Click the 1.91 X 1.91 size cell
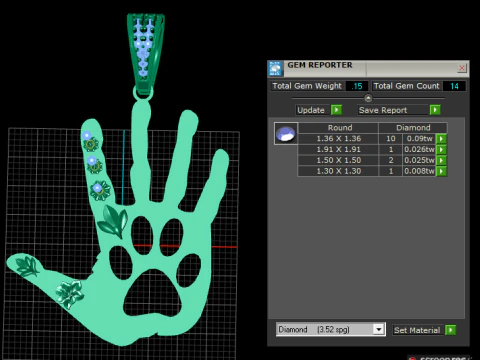This screenshot has width=480, height=360. point(339,149)
